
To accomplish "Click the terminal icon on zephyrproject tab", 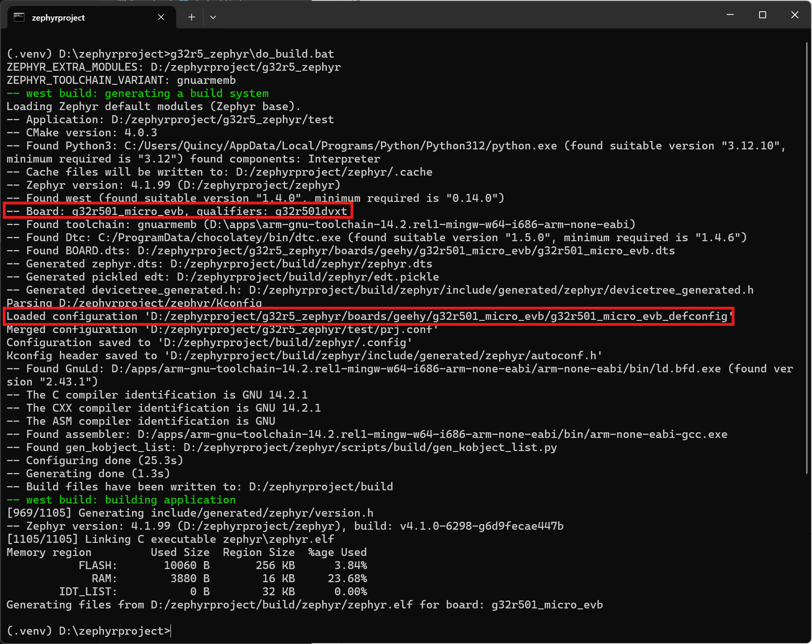I will [x=19, y=17].
